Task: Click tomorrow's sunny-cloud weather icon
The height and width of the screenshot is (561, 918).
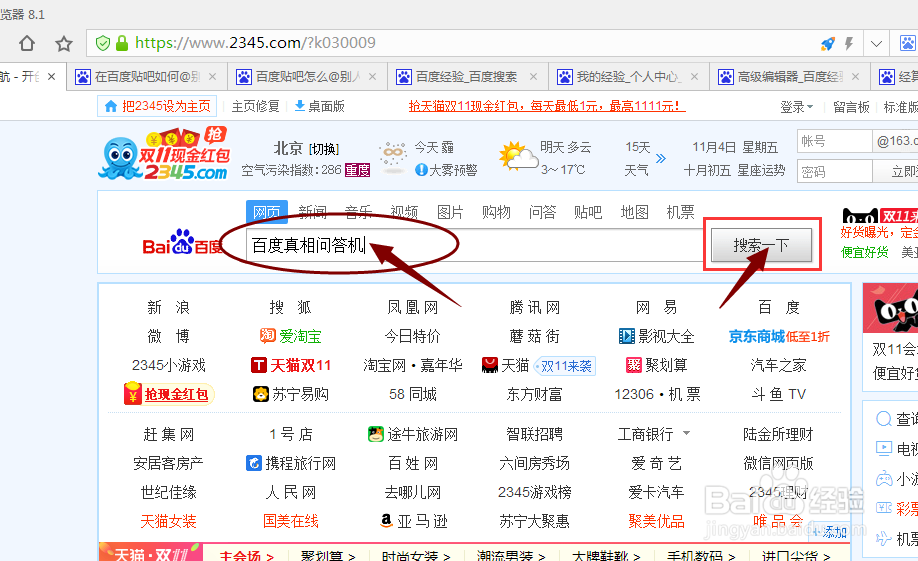Action: coord(518,156)
